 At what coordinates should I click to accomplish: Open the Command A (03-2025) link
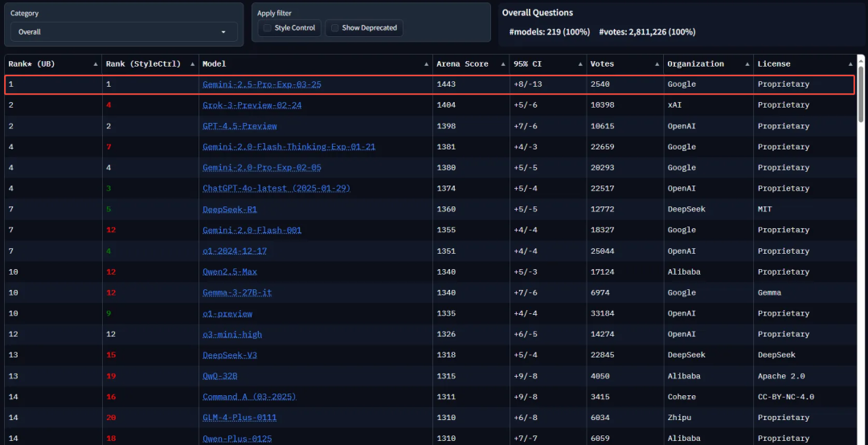point(249,397)
